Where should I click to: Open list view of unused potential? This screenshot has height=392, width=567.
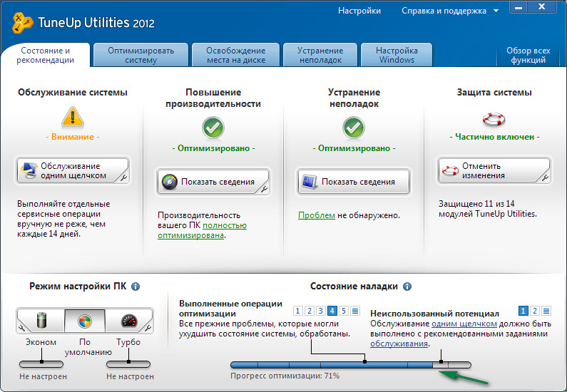click(x=546, y=311)
